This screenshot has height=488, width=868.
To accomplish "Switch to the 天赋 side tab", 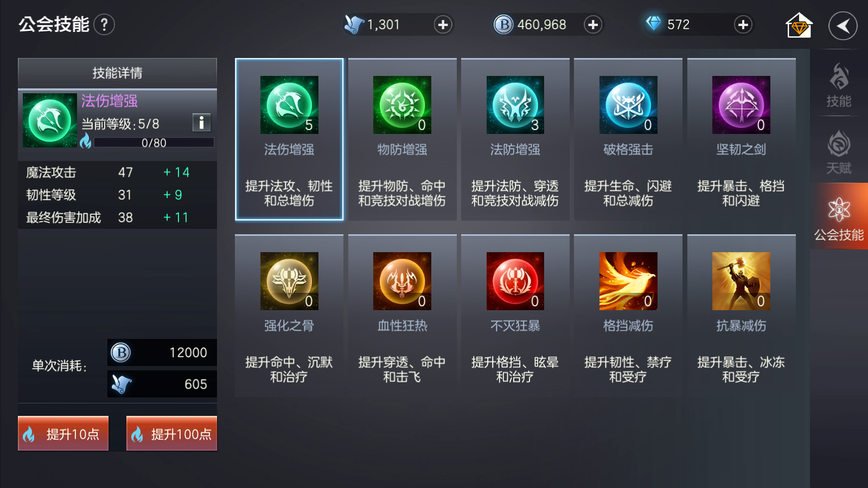I will click(839, 152).
